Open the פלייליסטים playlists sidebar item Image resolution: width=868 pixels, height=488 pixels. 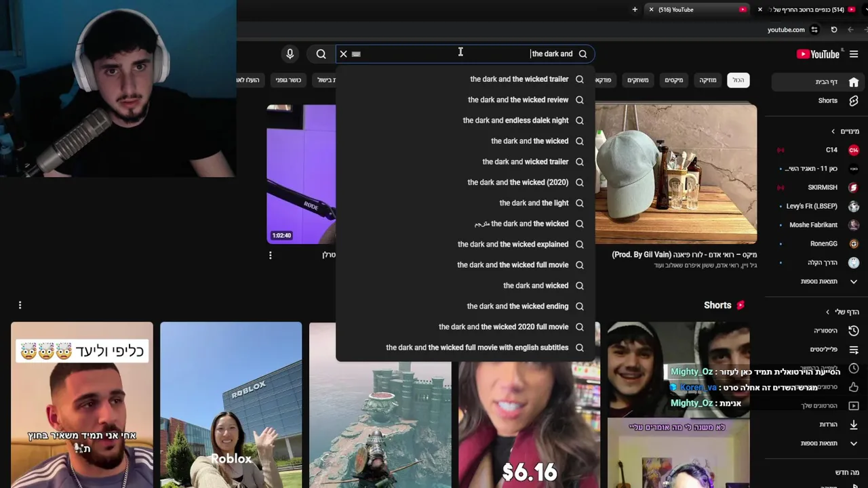coord(817,350)
